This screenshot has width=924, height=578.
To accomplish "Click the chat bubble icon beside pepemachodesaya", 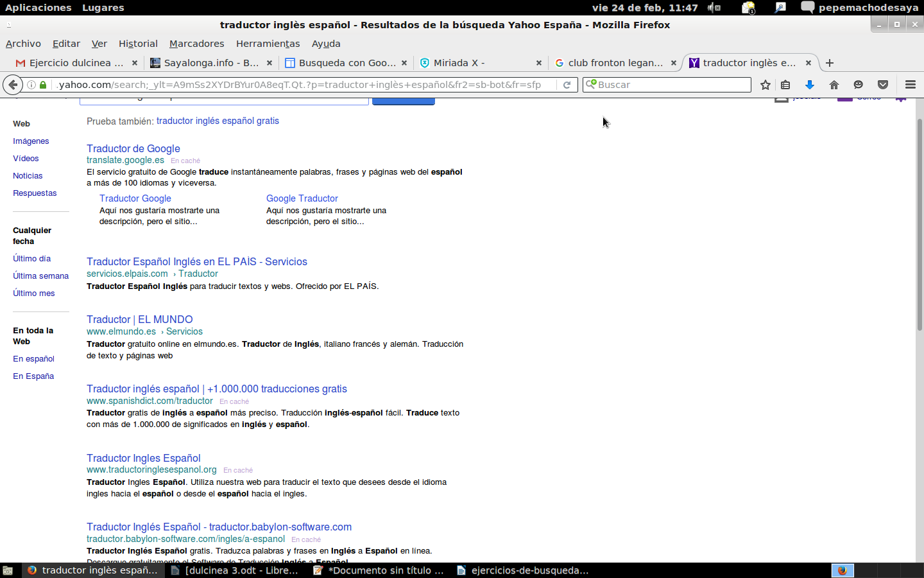I will point(807,8).
